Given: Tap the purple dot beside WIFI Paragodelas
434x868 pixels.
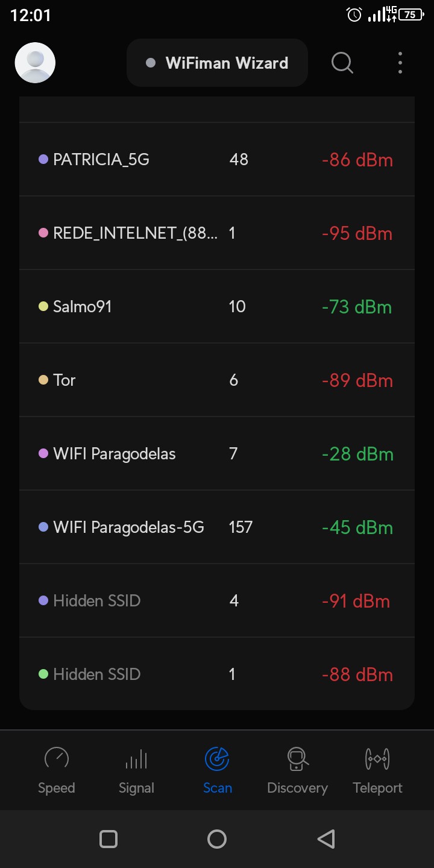Looking at the screenshot, I should (43, 453).
